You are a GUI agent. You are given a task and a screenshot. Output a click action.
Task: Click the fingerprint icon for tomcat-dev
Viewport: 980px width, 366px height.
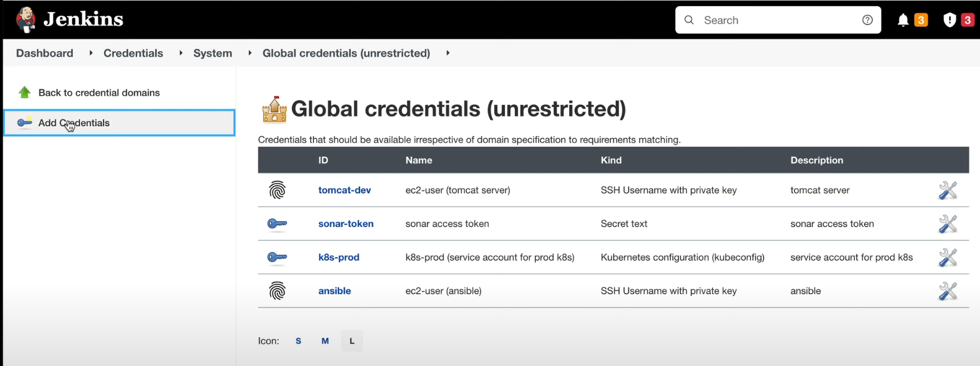277,190
